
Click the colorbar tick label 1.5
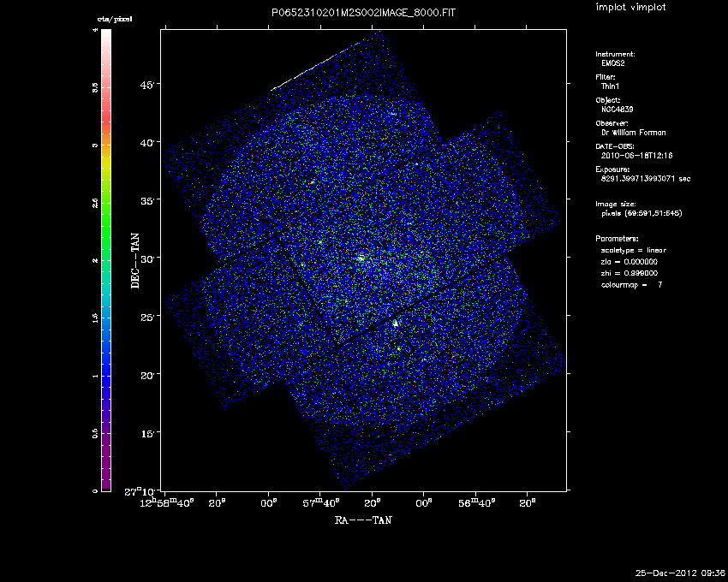95,318
